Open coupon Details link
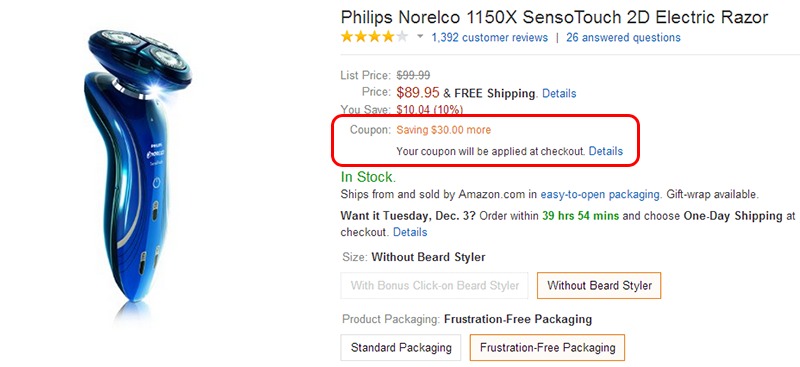This screenshot has width=800, height=367. point(606,151)
